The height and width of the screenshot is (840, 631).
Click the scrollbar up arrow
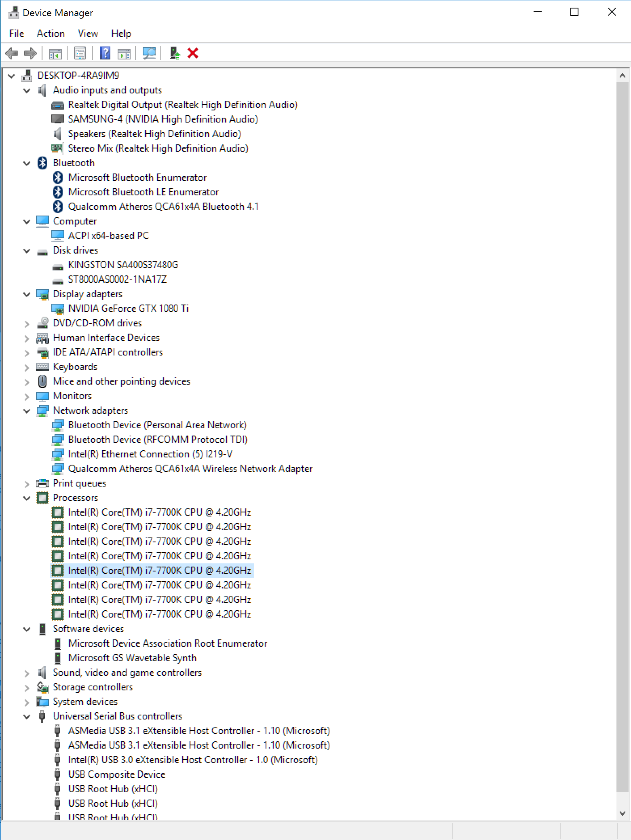[x=623, y=76]
